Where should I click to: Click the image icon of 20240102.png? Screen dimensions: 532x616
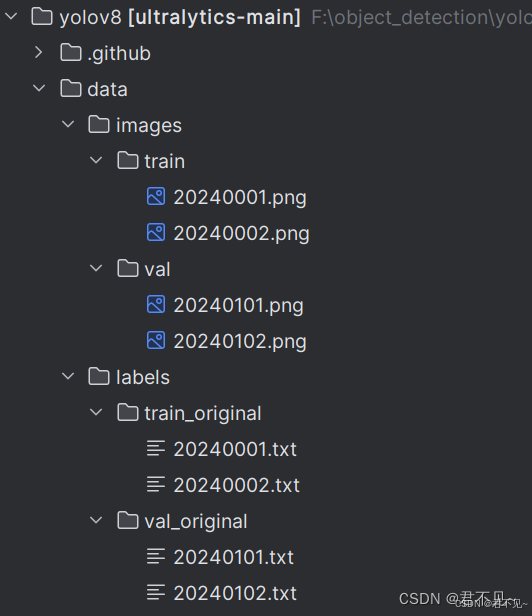click(x=156, y=340)
